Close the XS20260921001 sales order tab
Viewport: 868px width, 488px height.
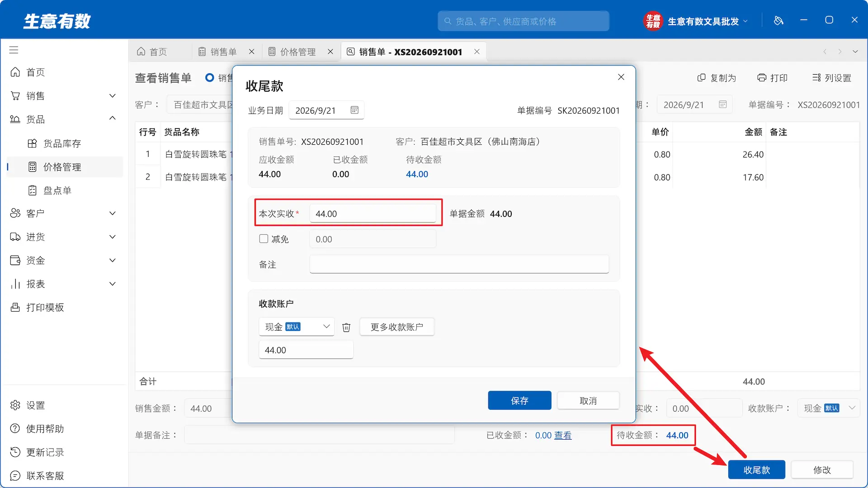tap(477, 52)
